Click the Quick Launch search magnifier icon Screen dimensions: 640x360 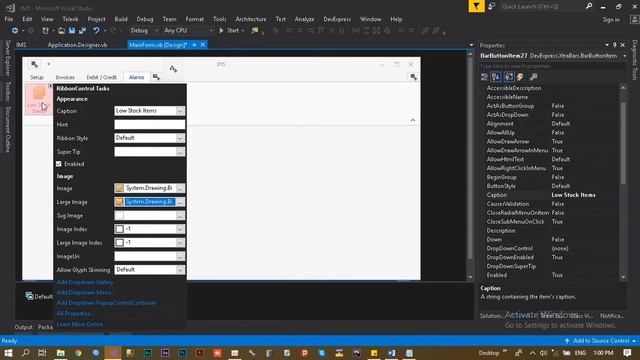[589, 6]
